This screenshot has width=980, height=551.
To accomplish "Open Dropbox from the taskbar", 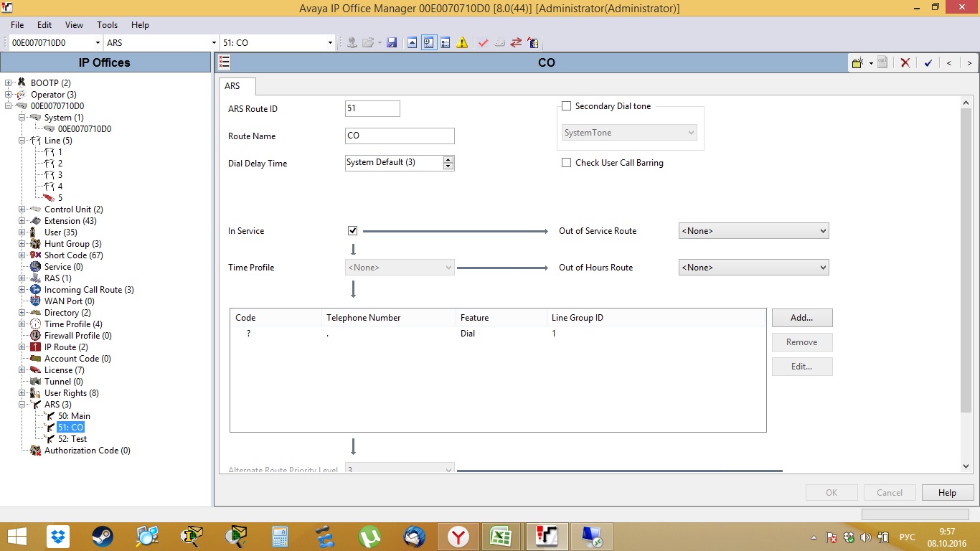I will point(58,536).
